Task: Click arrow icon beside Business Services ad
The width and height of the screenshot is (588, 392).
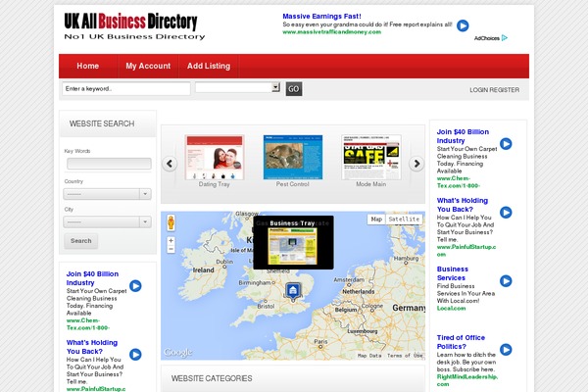Action: 506,281
